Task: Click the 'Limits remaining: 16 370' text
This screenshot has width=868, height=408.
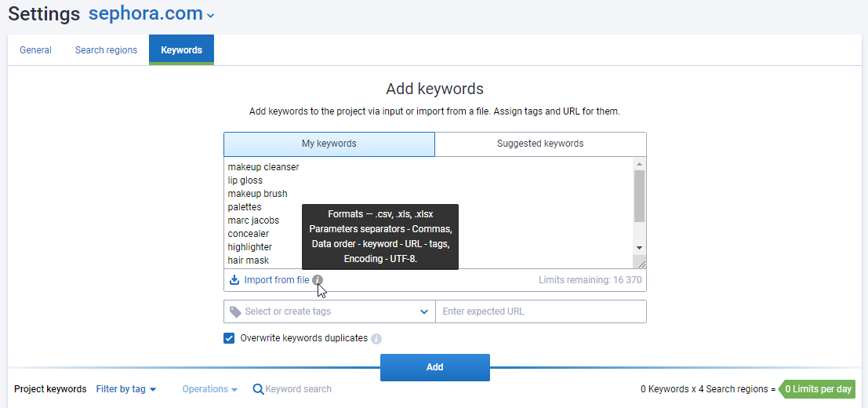Action: (x=590, y=280)
